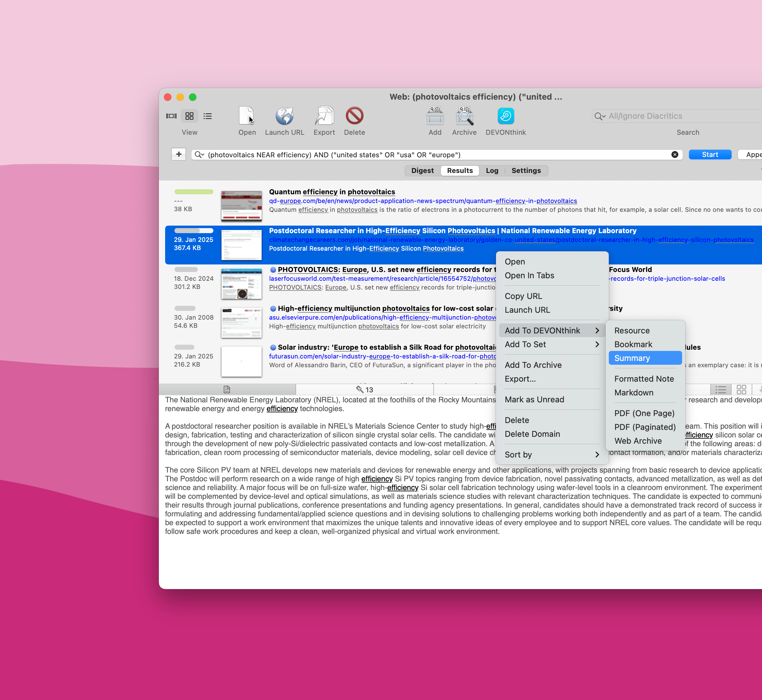
Task: Select Copy URL from context menu
Action: click(x=552, y=296)
